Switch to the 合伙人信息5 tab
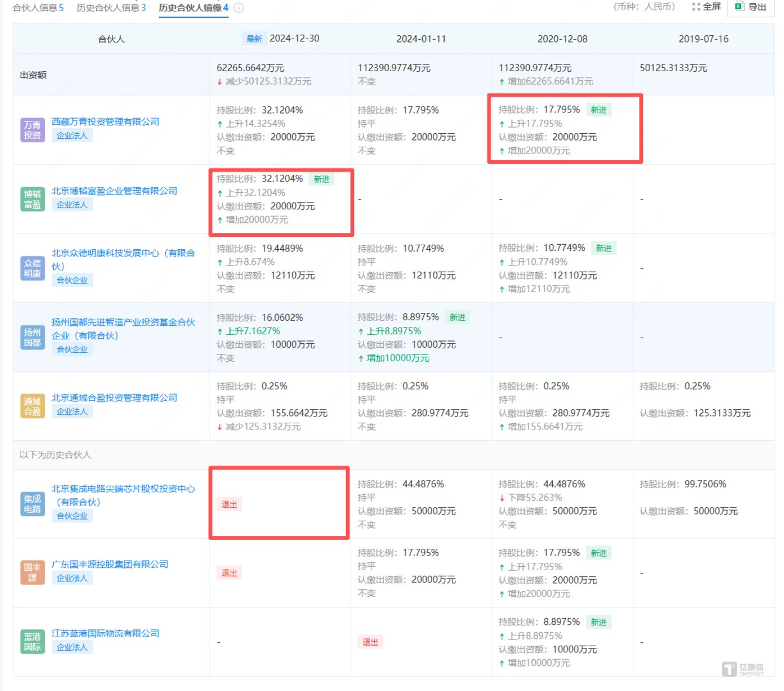Screen dimensions: 784x691 [39, 8]
